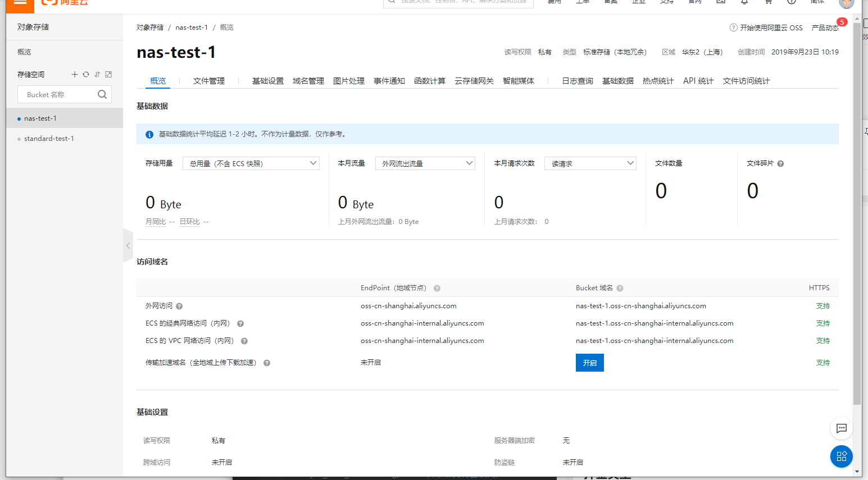This screenshot has height=480, width=868.
Task: Click the 日环比 label under storage usage
Action: (x=190, y=222)
